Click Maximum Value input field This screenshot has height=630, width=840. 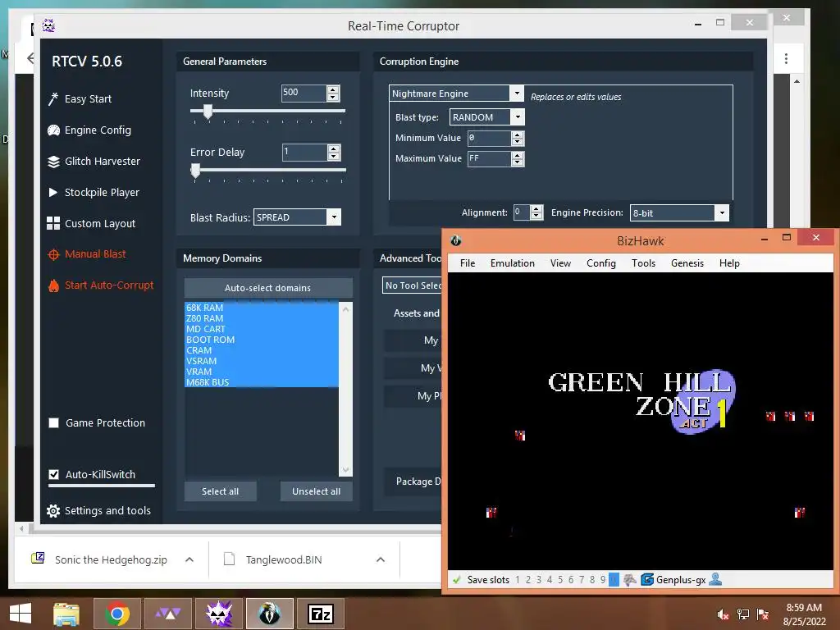point(489,158)
